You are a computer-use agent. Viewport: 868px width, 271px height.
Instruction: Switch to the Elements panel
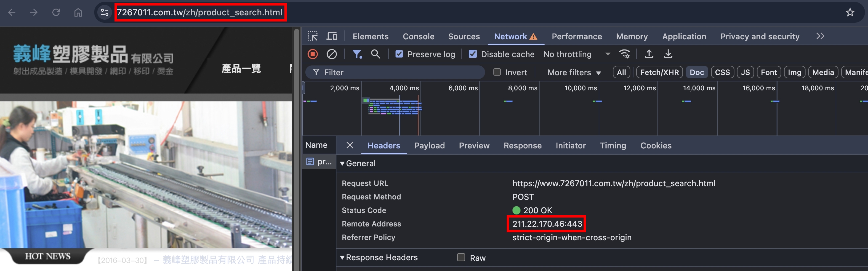[371, 36]
